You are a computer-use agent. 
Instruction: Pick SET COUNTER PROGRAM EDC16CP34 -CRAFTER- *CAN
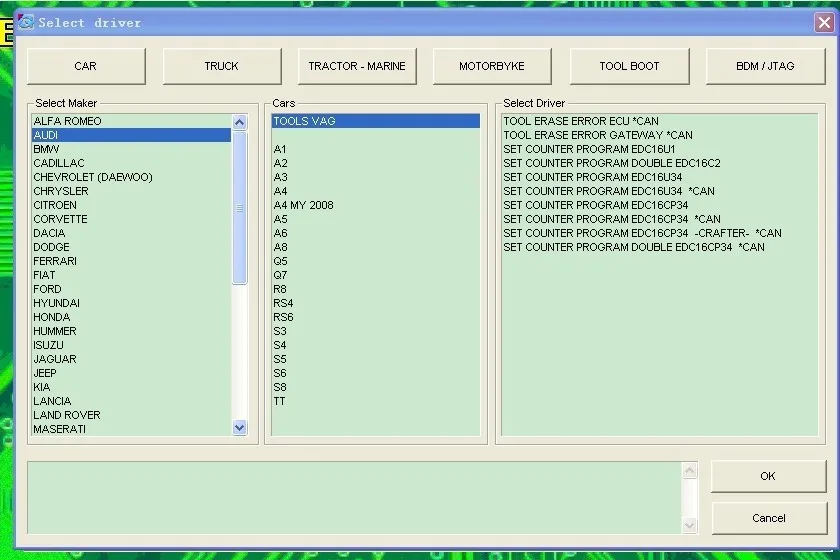[x=659, y=233]
